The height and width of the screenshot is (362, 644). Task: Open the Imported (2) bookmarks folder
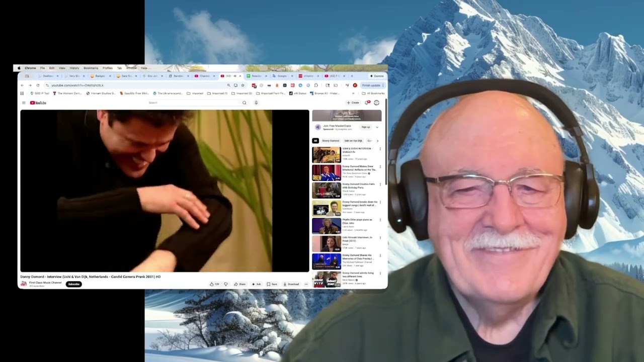pos(241,94)
